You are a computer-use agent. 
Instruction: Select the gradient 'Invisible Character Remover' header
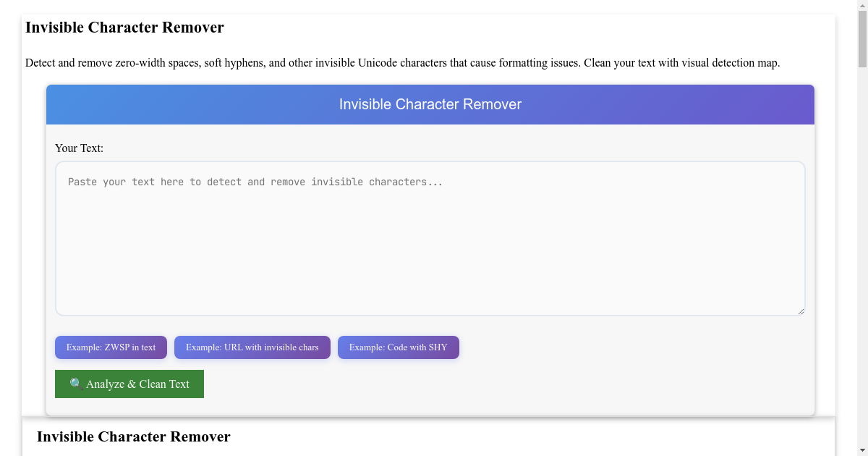click(x=430, y=104)
